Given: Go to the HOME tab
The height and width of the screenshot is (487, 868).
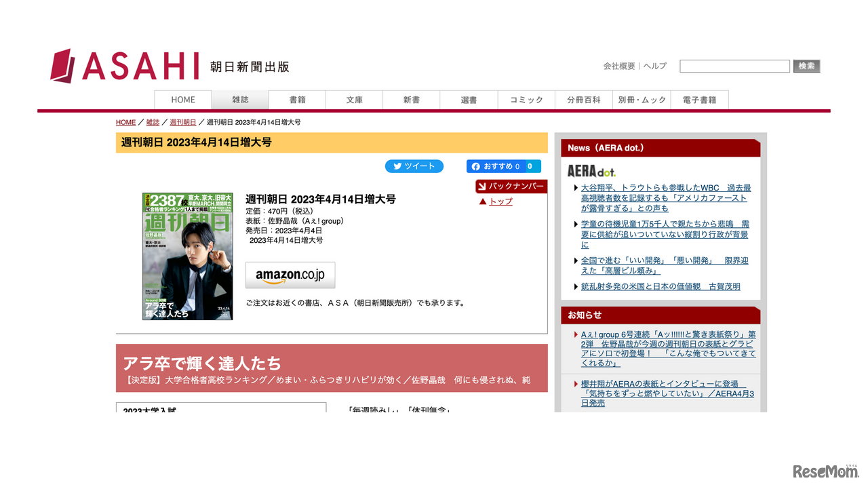Looking at the screenshot, I should (183, 100).
